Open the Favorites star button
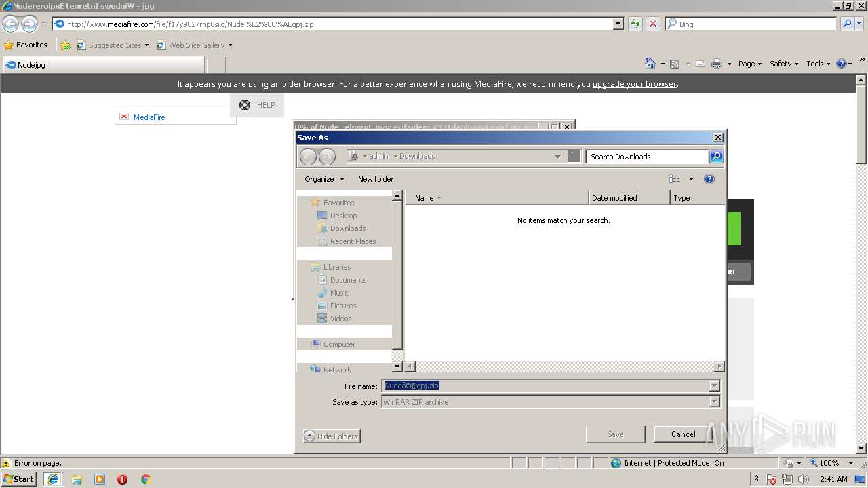The image size is (868, 488). coord(26,45)
